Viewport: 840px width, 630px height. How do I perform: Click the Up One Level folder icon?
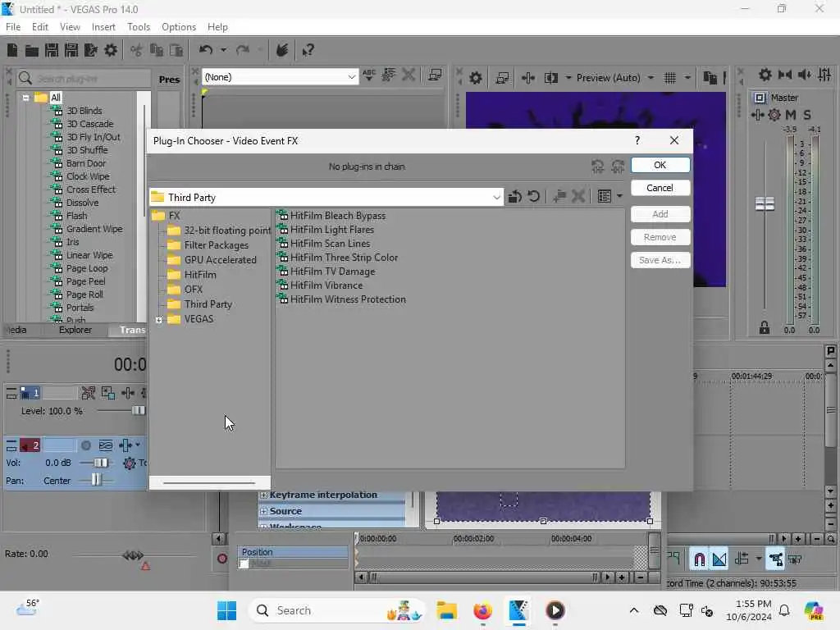[515, 197]
